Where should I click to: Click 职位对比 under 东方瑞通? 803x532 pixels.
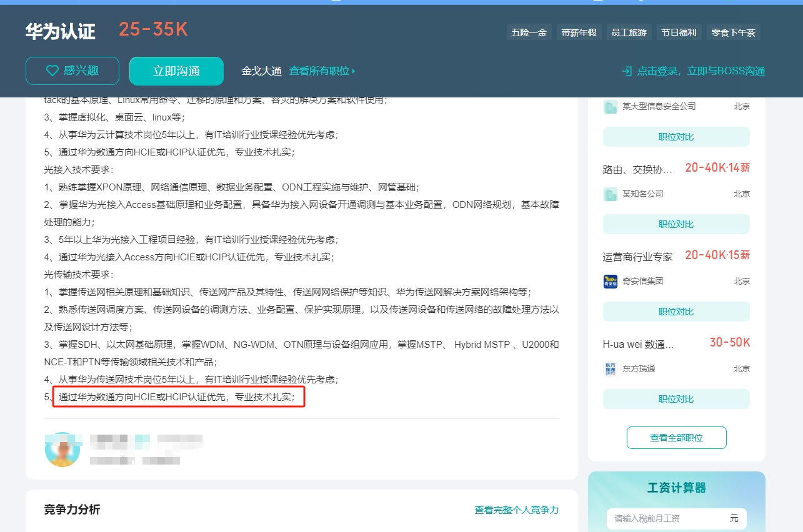(676, 399)
